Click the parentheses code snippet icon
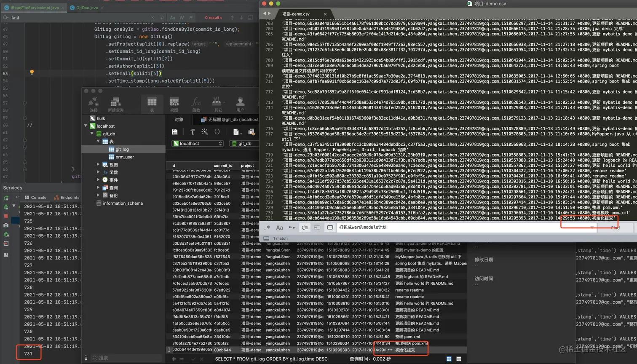The height and width of the screenshot is (364, 637). [x=217, y=132]
